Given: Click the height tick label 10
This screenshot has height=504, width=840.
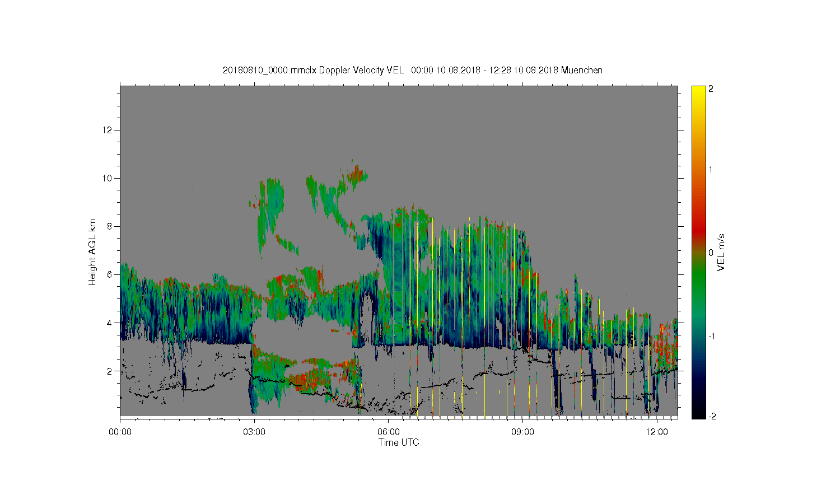Looking at the screenshot, I should [x=109, y=178].
